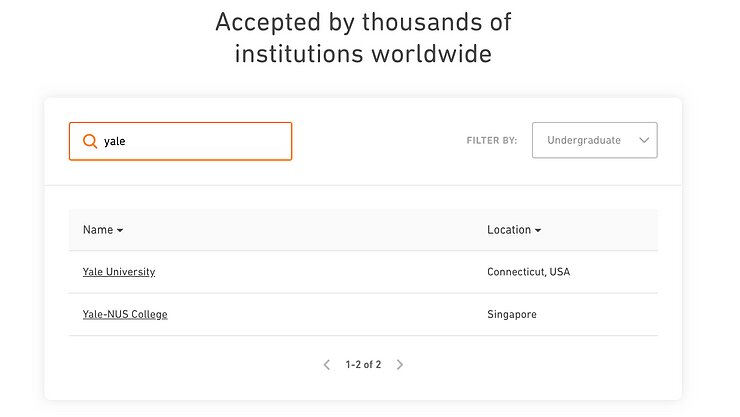Click the sort arrow beside Location
740x417 pixels.
coord(538,231)
